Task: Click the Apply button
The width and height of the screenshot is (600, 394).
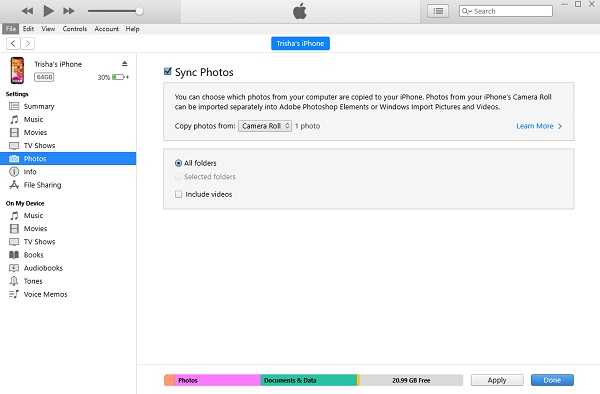Action: click(497, 380)
